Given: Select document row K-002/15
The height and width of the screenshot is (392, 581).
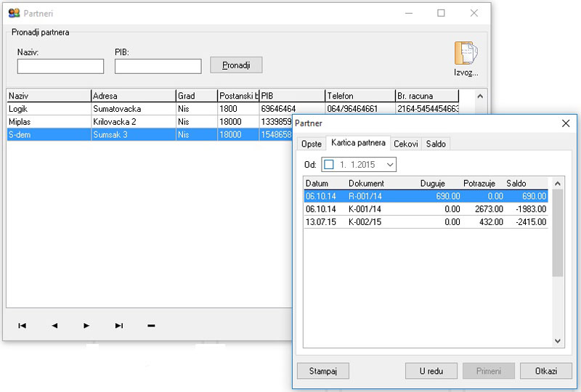Looking at the screenshot, I should 426,222.
